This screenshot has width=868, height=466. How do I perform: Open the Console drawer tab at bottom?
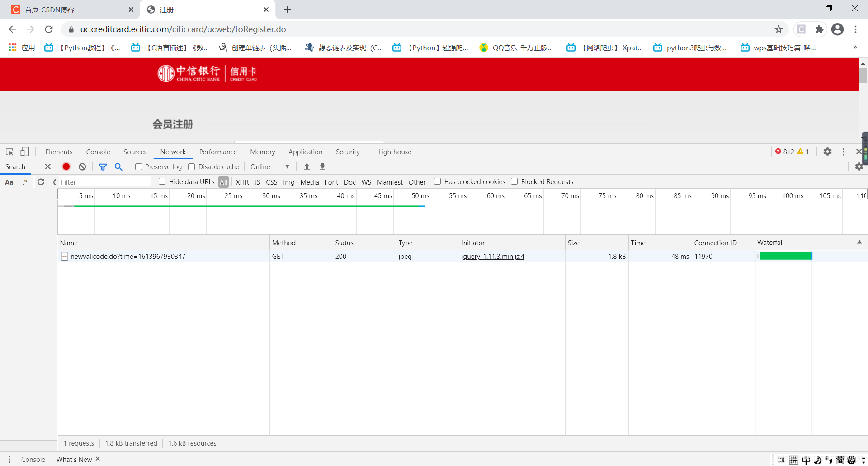point(33,459)
